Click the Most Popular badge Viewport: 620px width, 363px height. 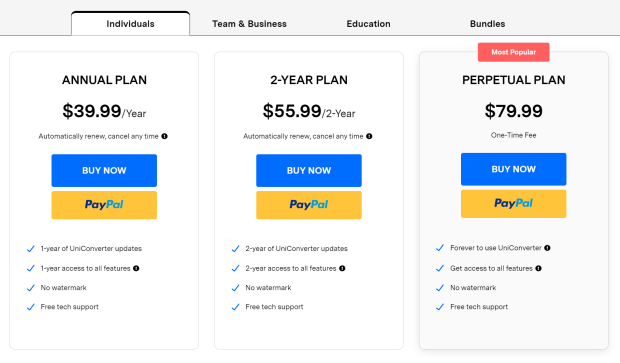(514, 52)
